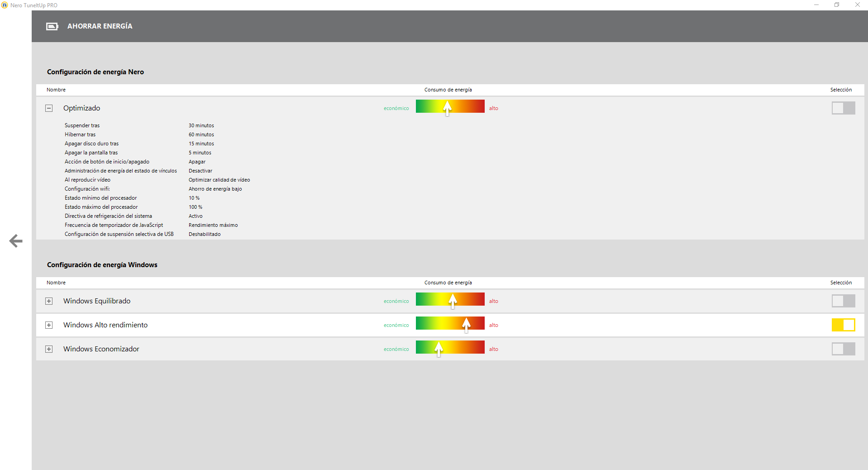Click the Optimizar calidad de vídeo value
868x470 pixels.
219,180
